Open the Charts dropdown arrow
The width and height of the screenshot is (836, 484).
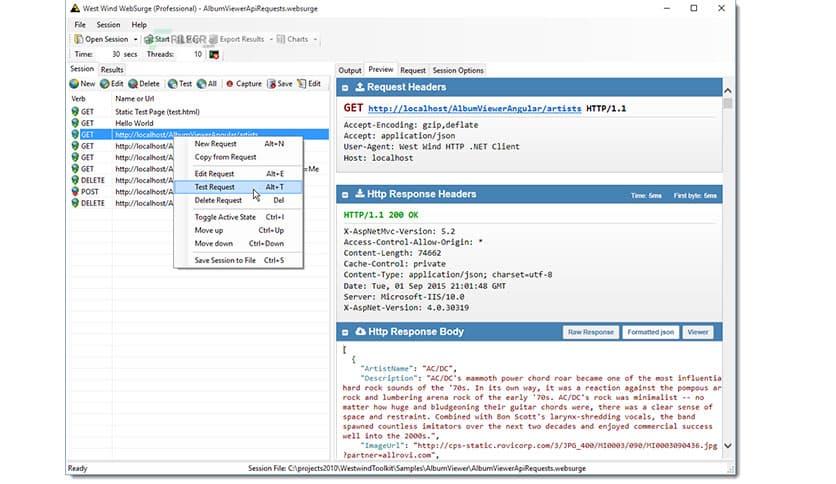point(315,39)
